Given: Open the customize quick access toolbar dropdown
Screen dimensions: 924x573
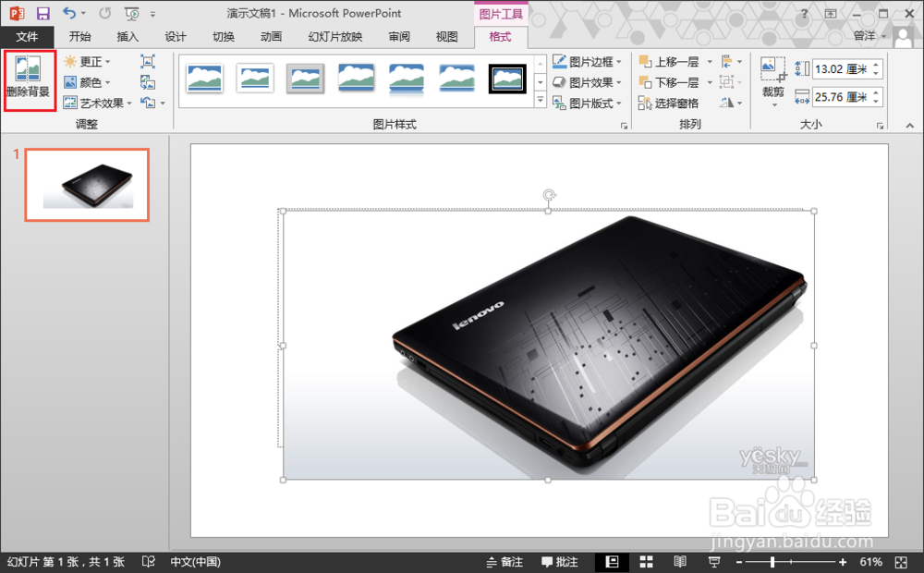Looking at the screenshot, I should point(152,14).
